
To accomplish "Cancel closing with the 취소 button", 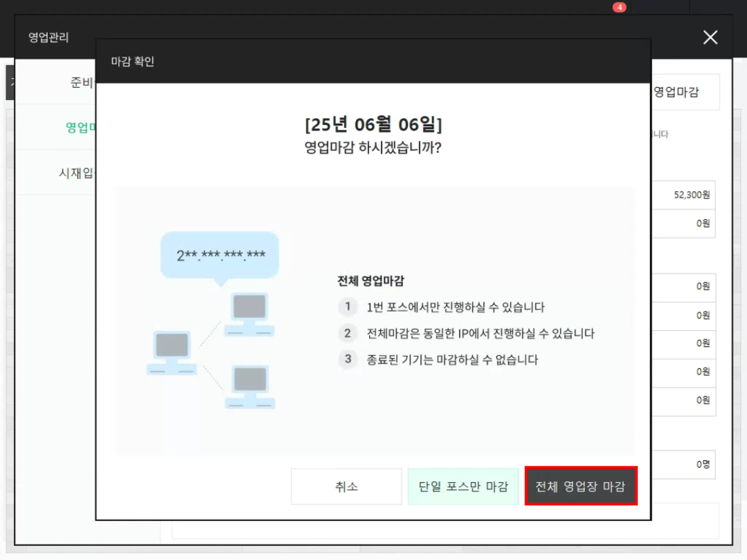I will coord(346,487).
